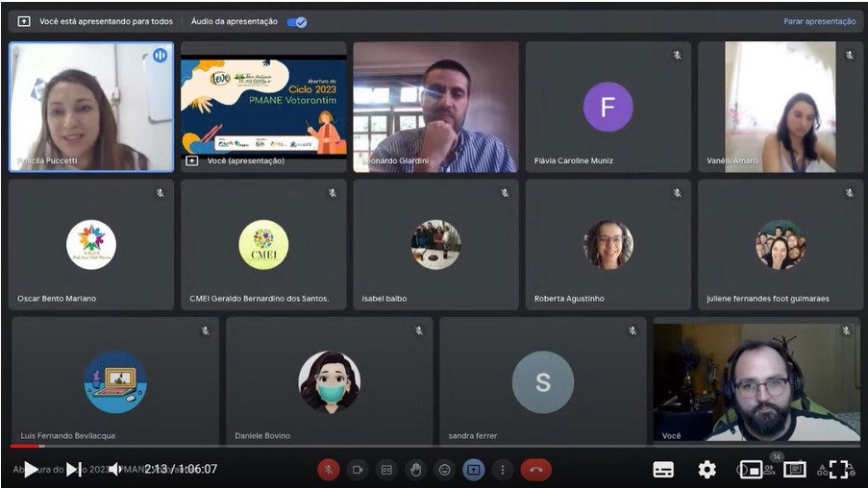Image resolution: width=868 pixels, height=488 pixels.
Task: Switch to theater mode
Action: 794,470
